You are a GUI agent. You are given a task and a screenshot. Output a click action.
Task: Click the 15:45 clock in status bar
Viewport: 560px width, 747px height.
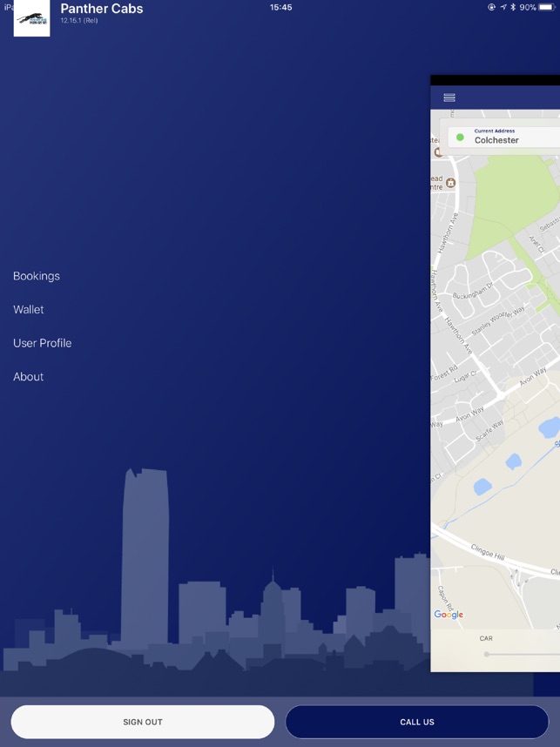(280, 7)
